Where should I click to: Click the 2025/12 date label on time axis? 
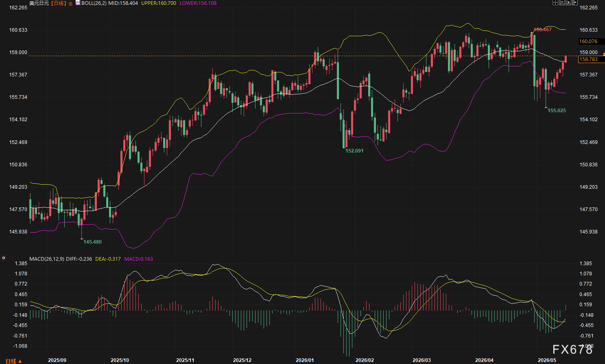tap(242, 360)
